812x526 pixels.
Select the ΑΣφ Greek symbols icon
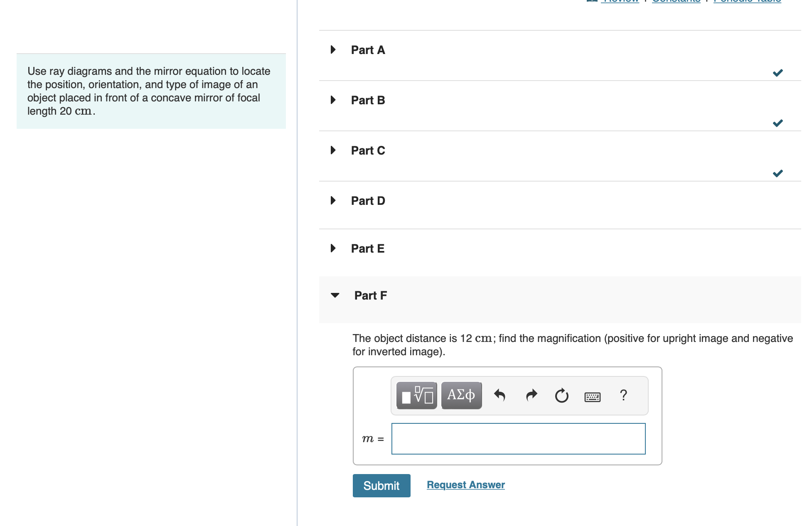point(461,395)
